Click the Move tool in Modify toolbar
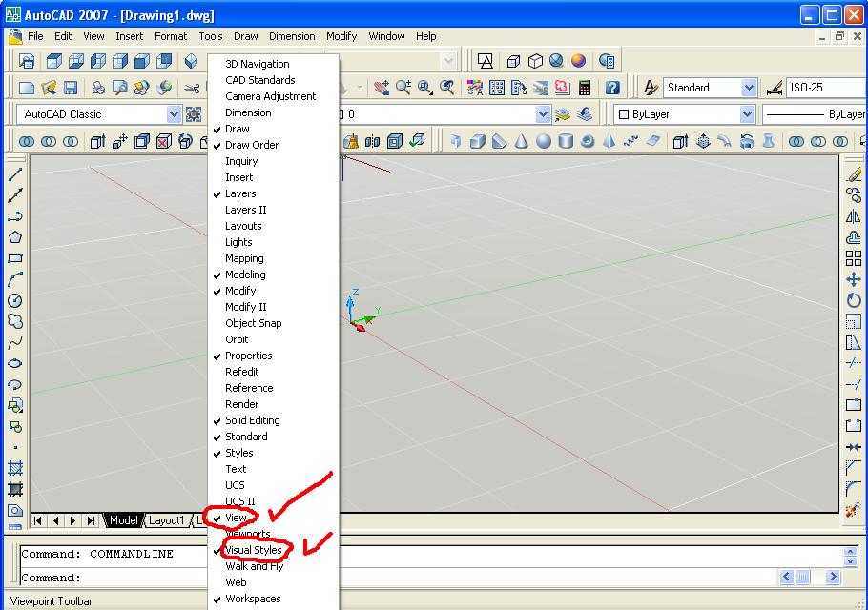868x610 pixels. pos(854,279)
